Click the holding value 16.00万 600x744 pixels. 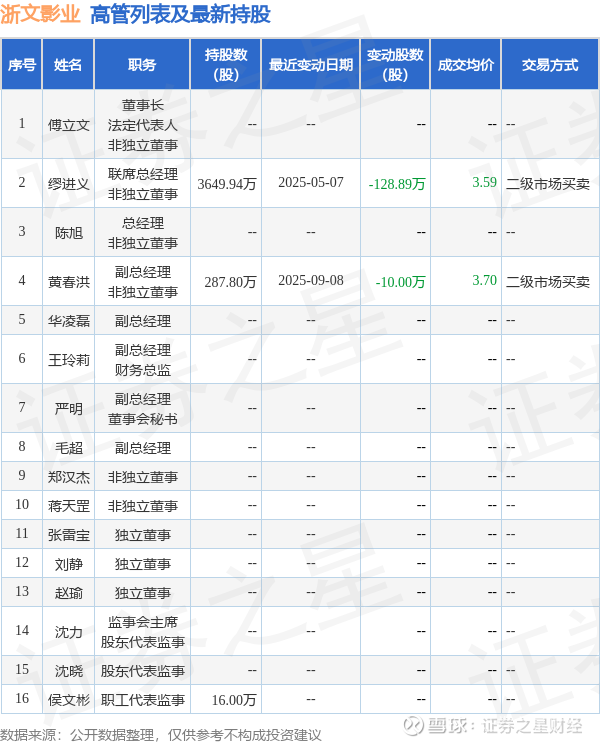(234, 700)
